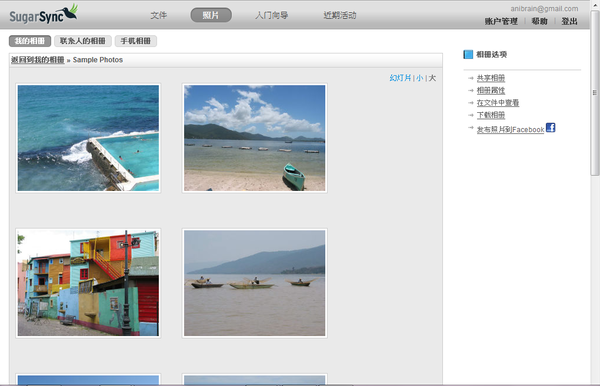Viewport: 600px width, 386px height.
Task: Open 账户管理 account settings
Action: tap(501, 21)
